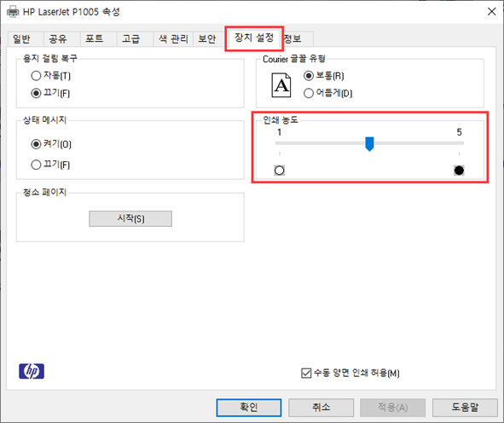Viewport: 504px width, 423px height.
Task: Toggle 수동 양면 인쇄 허용(M) checkbox
Action: (306, 374)
